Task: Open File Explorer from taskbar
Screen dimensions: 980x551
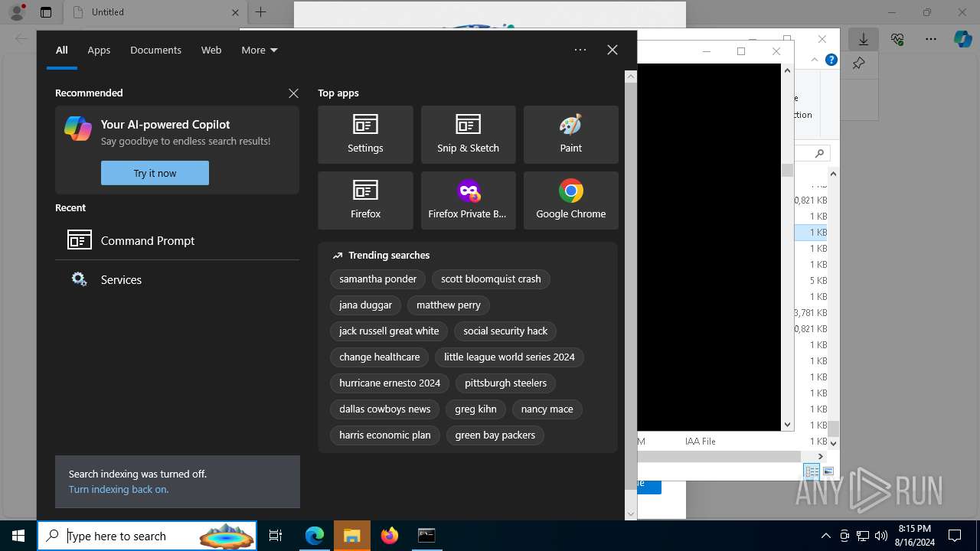Action: (351, 536)
